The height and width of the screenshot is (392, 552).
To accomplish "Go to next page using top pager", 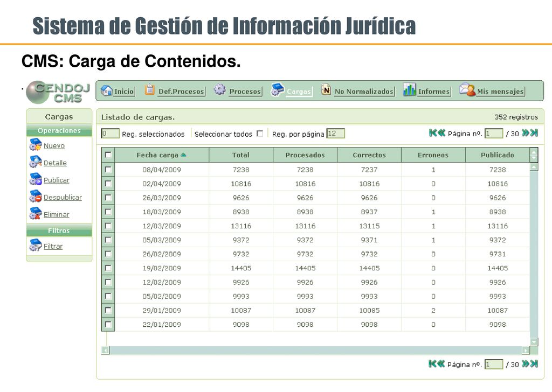I will tap(526, 133).
